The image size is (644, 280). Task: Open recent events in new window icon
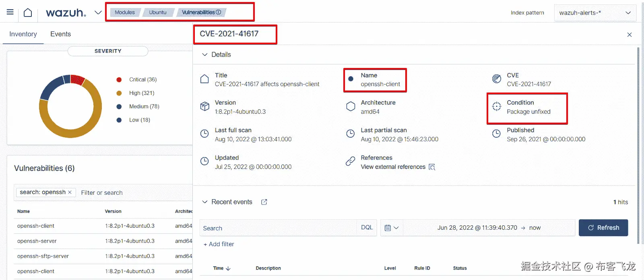tap(264, 202)
